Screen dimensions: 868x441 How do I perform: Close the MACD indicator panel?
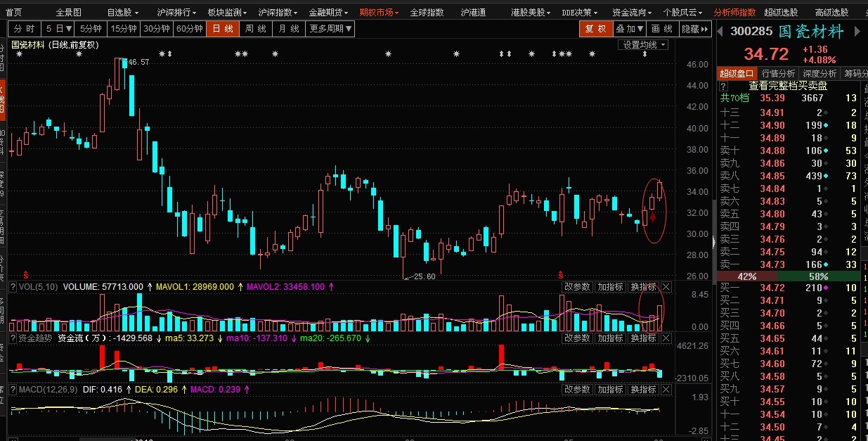(x=666, y=390)
